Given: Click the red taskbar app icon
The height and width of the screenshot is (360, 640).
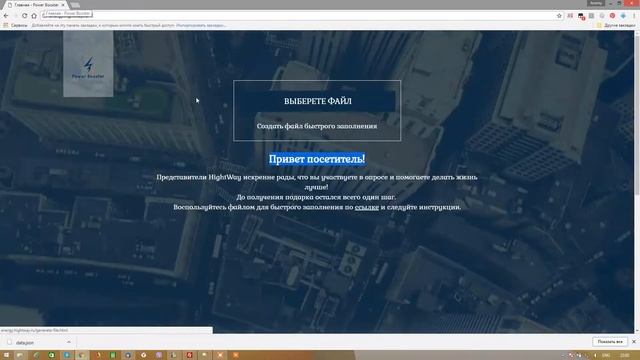Looking at the screenshot, I should point(189,355).
